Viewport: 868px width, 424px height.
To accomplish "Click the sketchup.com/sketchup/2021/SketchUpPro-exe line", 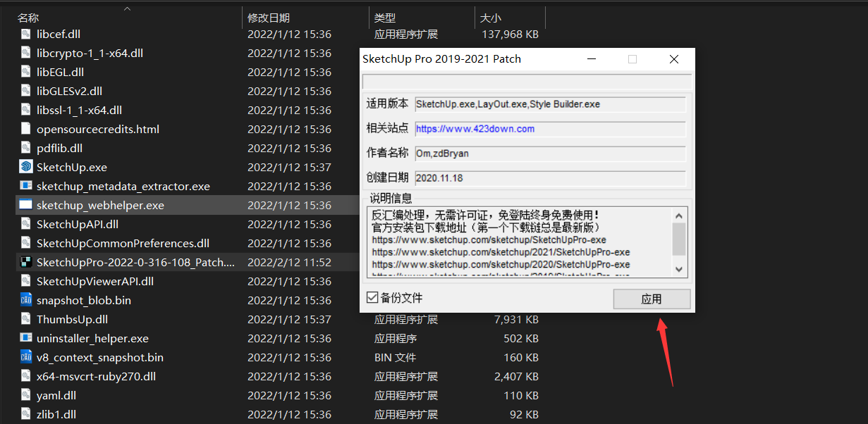I will [x=501, y=252].
